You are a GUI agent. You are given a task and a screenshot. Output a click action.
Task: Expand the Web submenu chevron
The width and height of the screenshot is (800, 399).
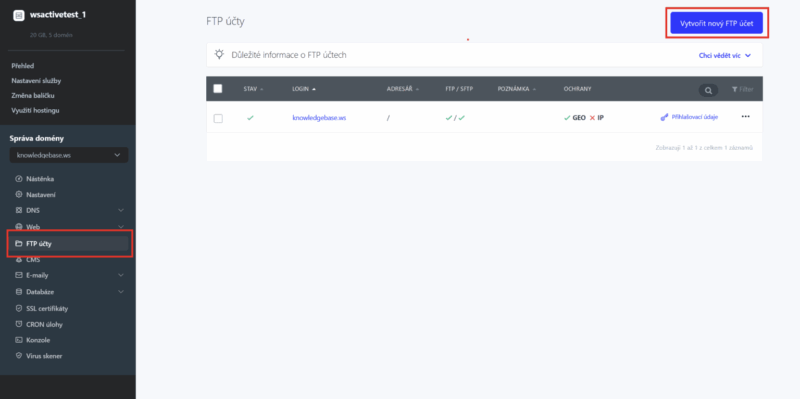121,227
